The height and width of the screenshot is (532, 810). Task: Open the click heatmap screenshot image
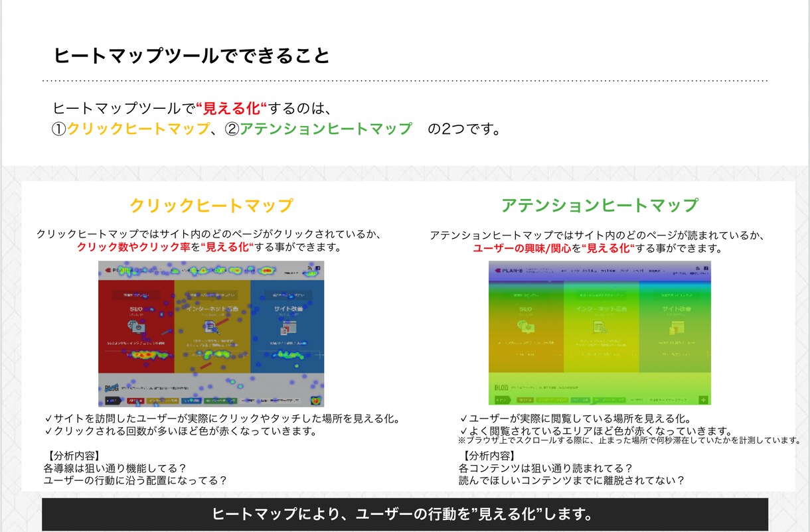click(x=211, y=334)
